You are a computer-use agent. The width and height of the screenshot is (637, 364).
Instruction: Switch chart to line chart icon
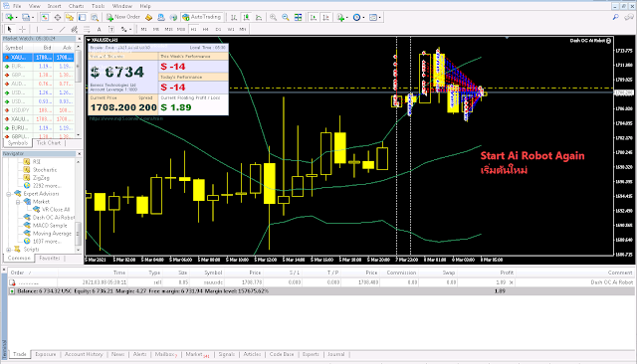pyautogui.click(x=259, y=17)
